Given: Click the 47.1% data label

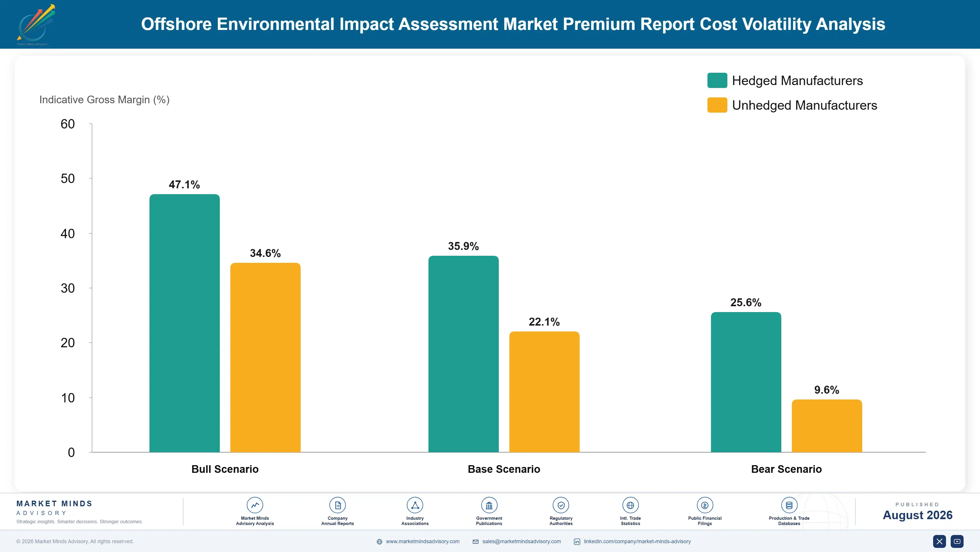Looking at the screenshot, I should [x=184, y=184].
